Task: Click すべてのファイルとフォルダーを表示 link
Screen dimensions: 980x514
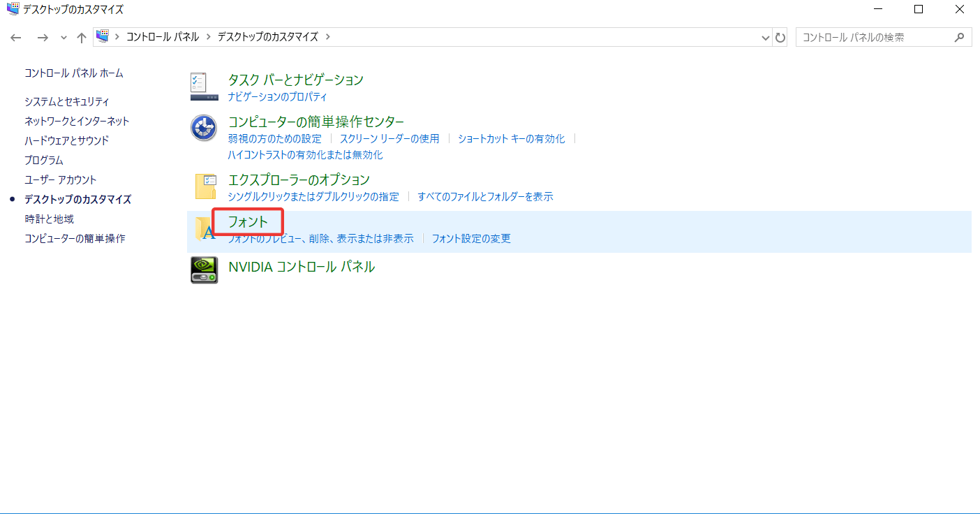Action: 485,197
